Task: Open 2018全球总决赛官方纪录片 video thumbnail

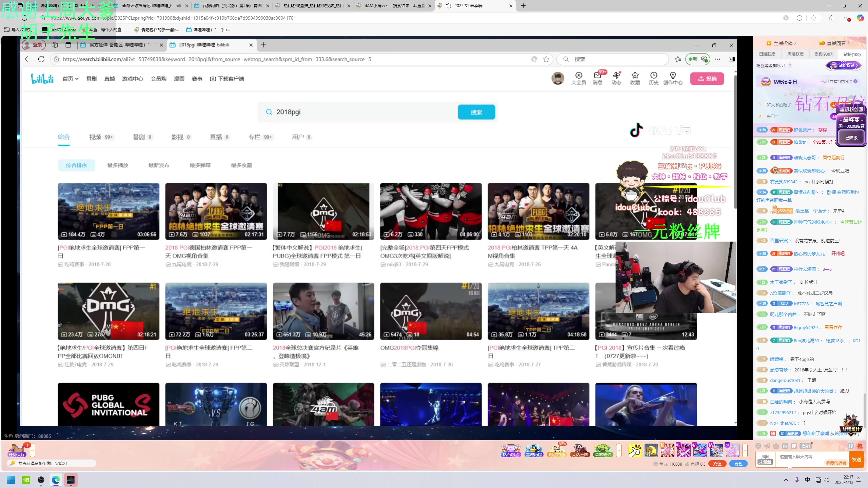Action: tap(323, 311)
